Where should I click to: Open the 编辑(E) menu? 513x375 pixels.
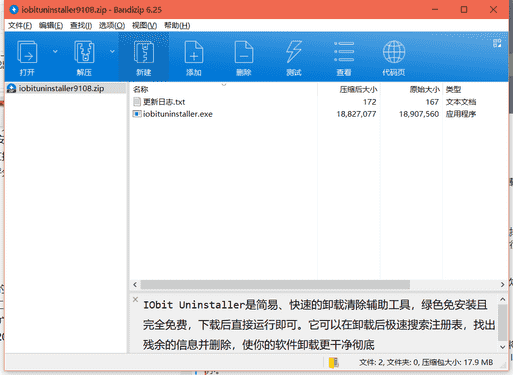[x=51, y=26]
